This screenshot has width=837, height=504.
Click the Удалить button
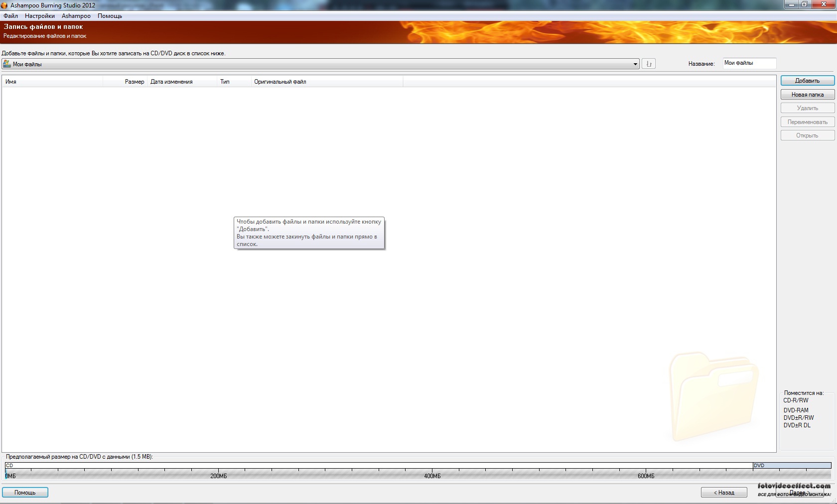(x=807, y=108)
